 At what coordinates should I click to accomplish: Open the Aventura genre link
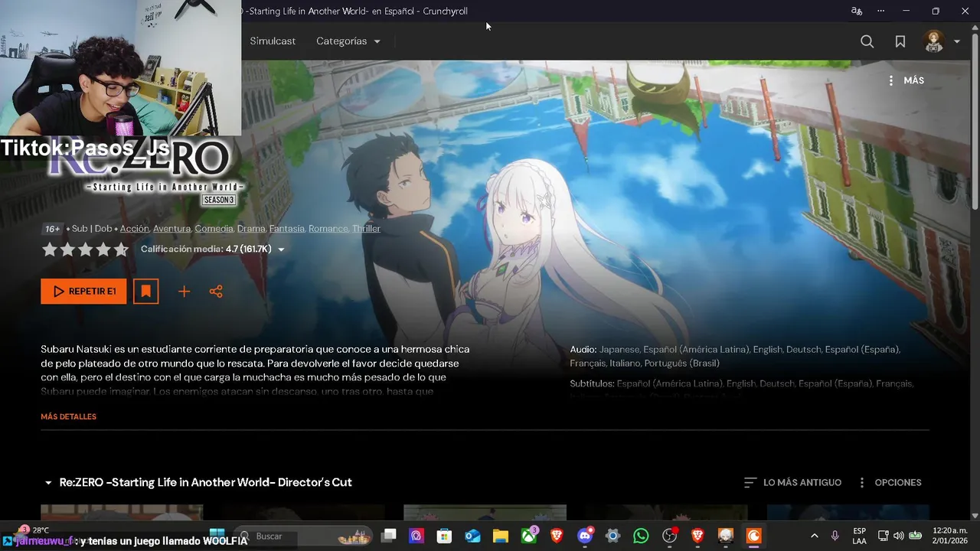(x=171, y=229)
